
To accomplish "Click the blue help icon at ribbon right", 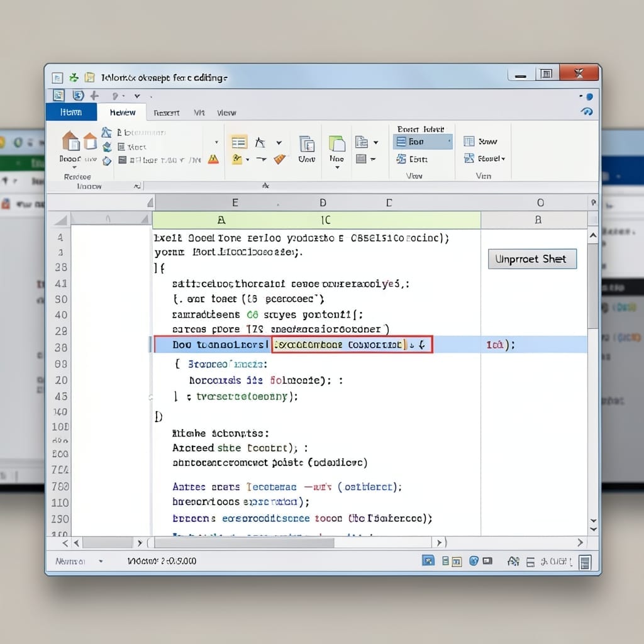I will (x=587, y=111).
